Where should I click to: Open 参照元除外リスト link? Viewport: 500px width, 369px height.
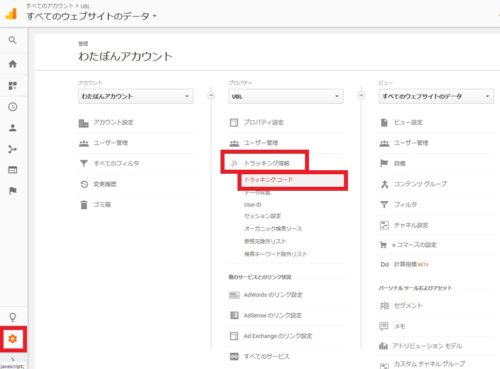coord(265,241)
